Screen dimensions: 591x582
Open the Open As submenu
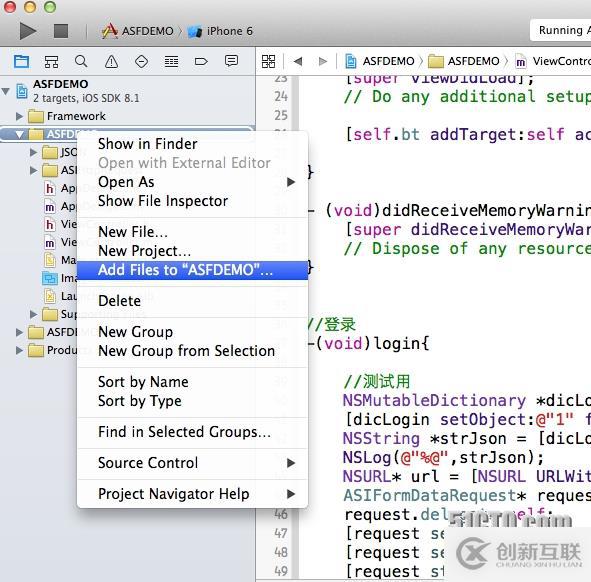(192, 182)
